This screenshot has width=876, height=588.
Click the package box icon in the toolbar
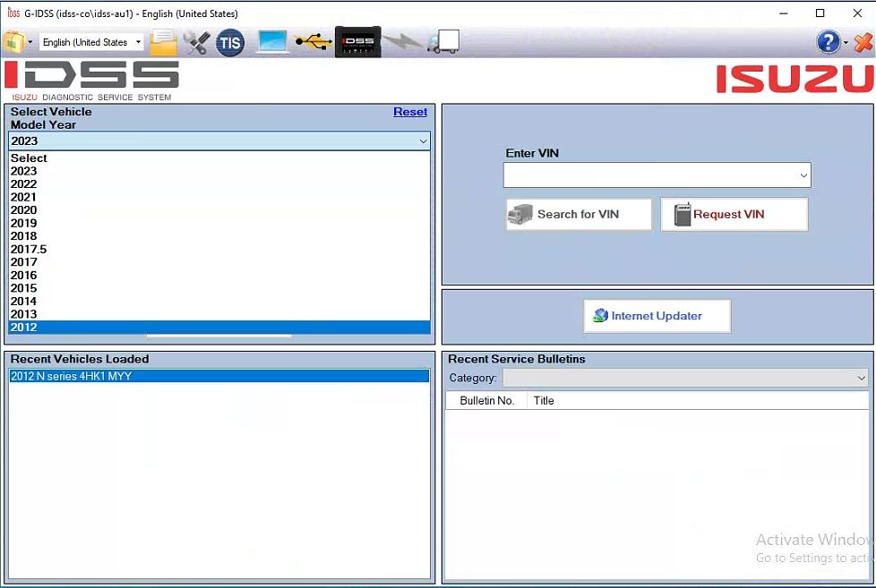[x=14, y=42]
